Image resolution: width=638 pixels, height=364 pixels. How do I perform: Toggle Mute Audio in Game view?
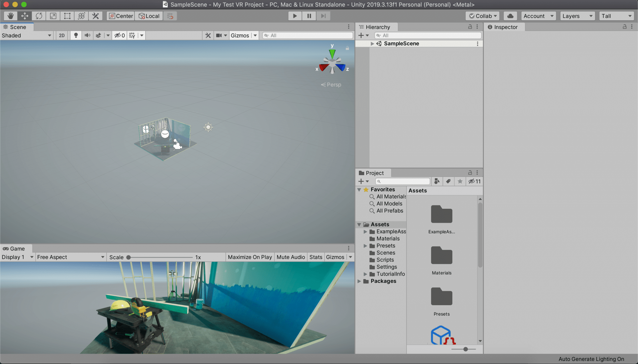(290, 257)
